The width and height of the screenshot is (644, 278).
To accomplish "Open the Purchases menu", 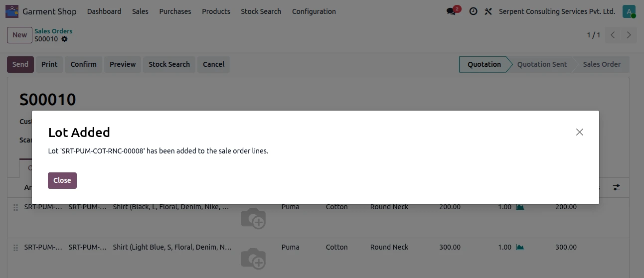I will pos(175,11).
